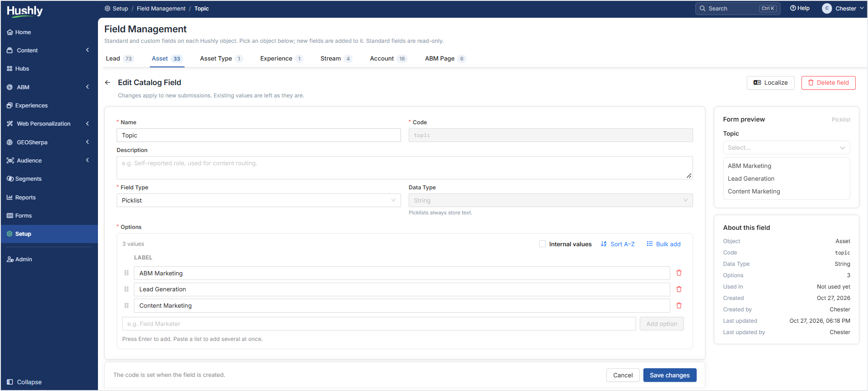
Task: Click the Content Marketing label field
Action: (x=402, y=306)
